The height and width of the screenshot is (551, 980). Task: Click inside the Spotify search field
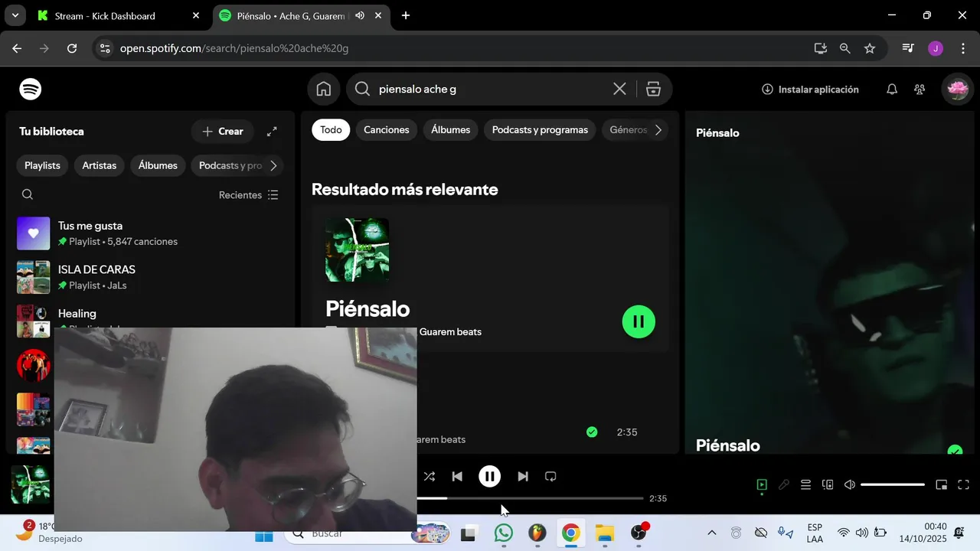[x=490, y=90]
